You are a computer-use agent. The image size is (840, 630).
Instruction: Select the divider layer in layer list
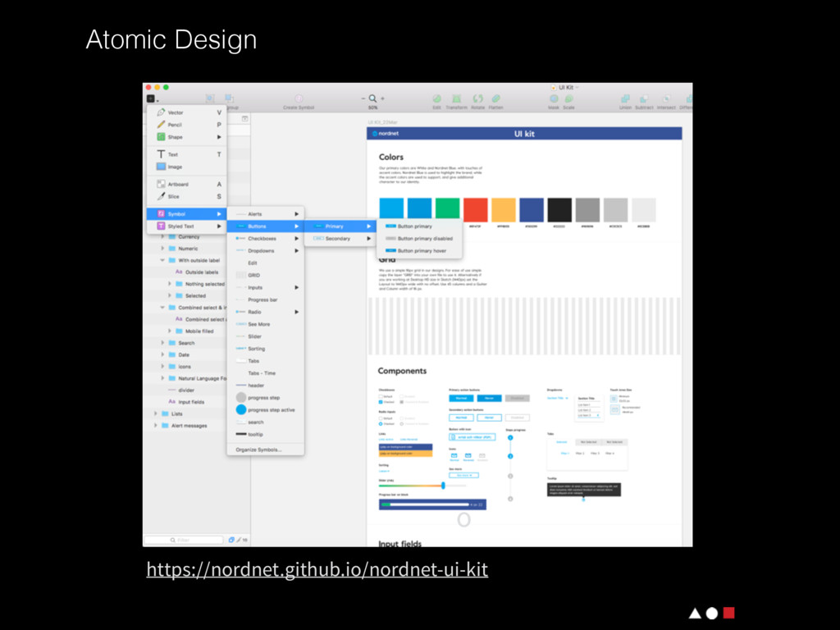186,390
